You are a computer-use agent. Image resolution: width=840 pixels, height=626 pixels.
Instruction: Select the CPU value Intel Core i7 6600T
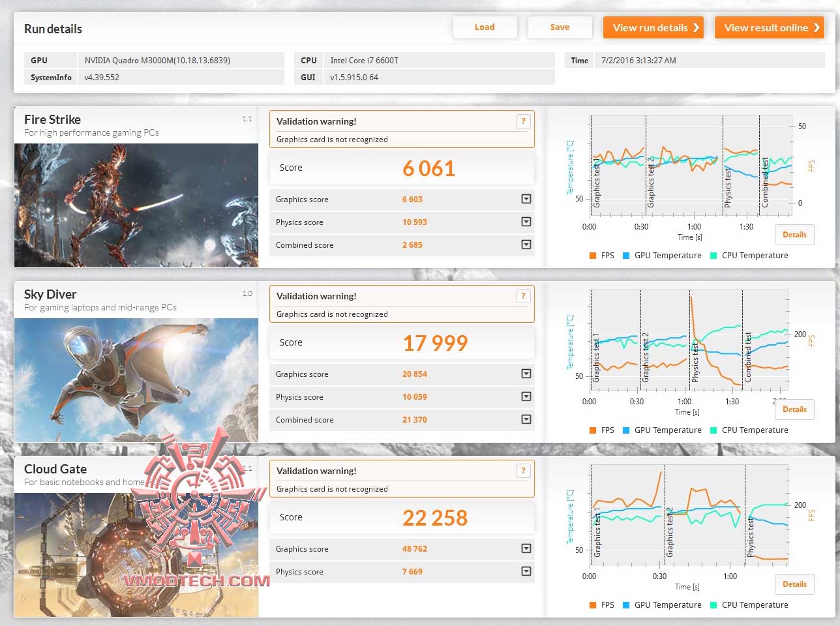tap(364, 60)
